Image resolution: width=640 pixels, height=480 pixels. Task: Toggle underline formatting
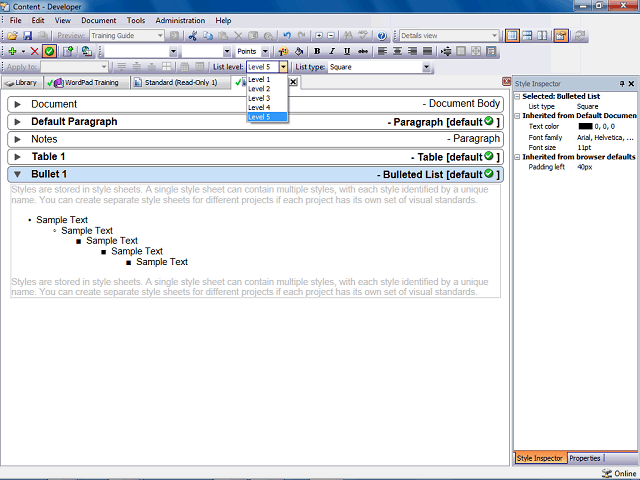pos(347,51)
